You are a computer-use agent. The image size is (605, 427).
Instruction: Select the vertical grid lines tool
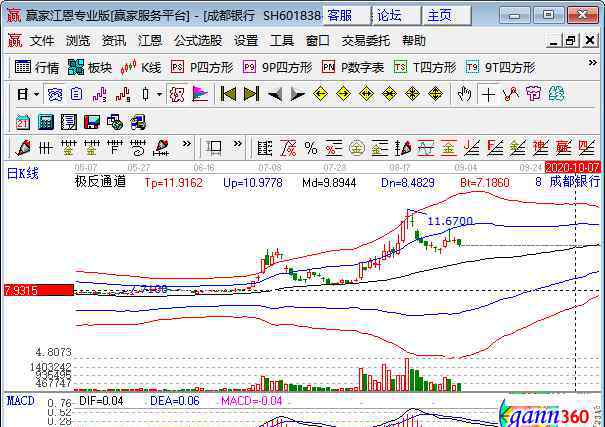click(x=46, y=148)
